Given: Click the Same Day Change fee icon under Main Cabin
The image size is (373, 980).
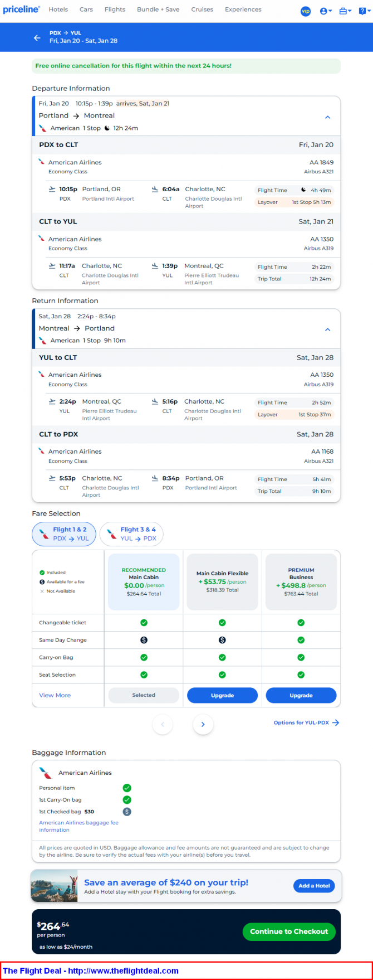Looking at the screenshot, I should (144, 640).
